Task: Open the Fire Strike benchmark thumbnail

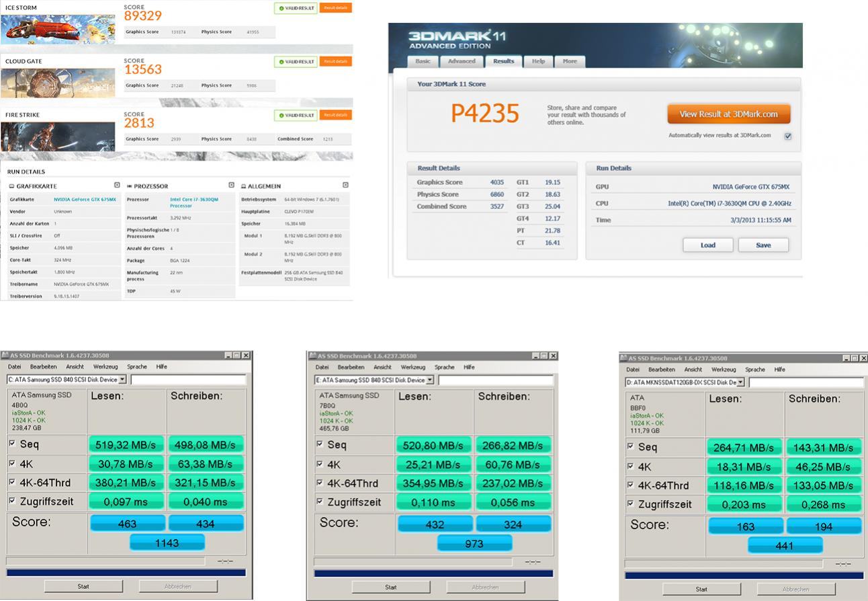Action: click(57, 136)
